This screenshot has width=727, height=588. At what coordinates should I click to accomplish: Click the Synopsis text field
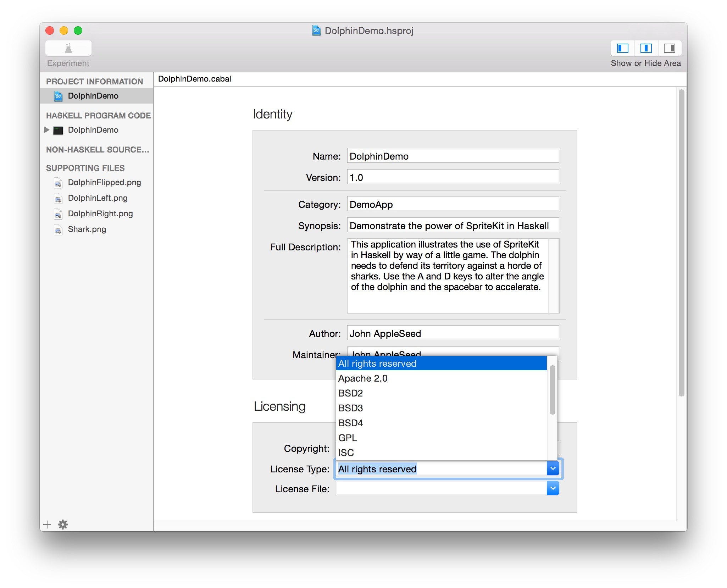click(453, 226)
